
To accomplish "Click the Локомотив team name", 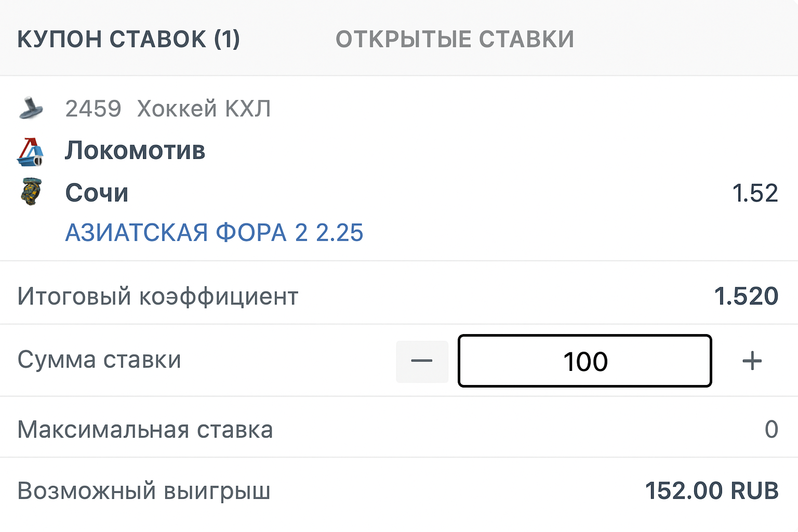I will 135,151.
